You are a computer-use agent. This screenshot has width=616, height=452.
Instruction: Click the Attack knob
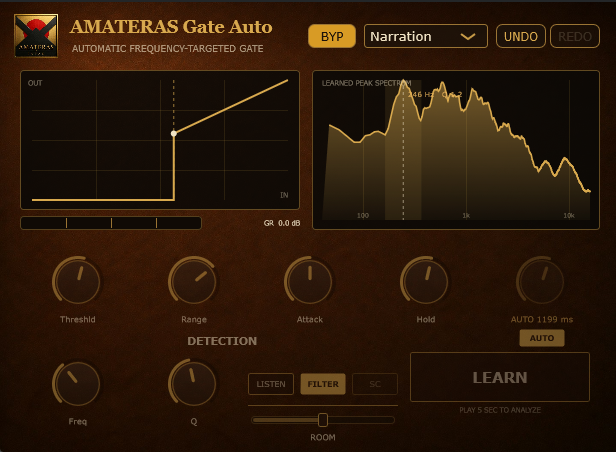(x=309, y=280)
